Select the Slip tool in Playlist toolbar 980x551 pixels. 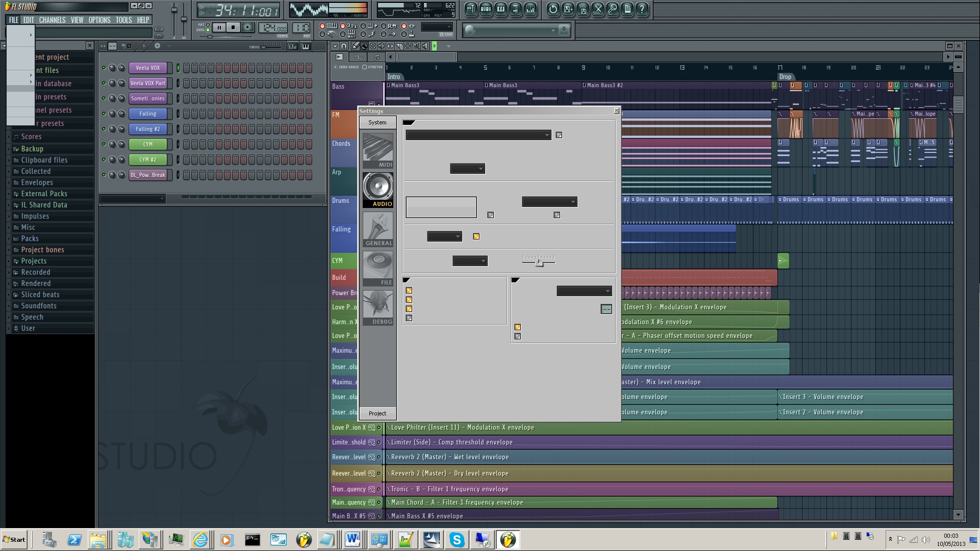click(x=390, y=46)
